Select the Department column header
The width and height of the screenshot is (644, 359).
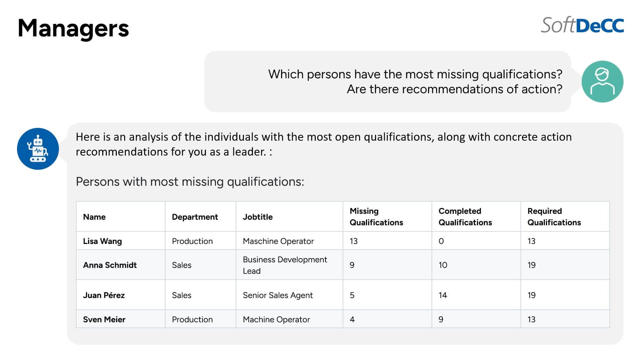(x=195, y=217)
